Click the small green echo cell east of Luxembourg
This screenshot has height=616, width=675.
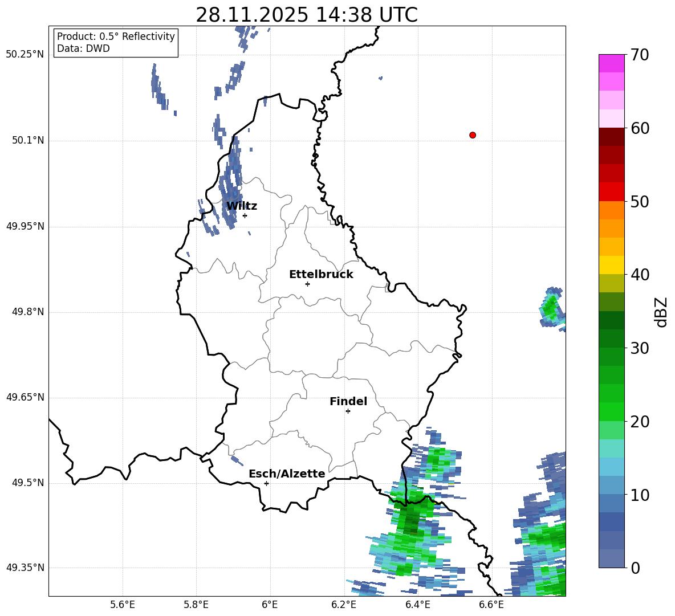[551, 308]
